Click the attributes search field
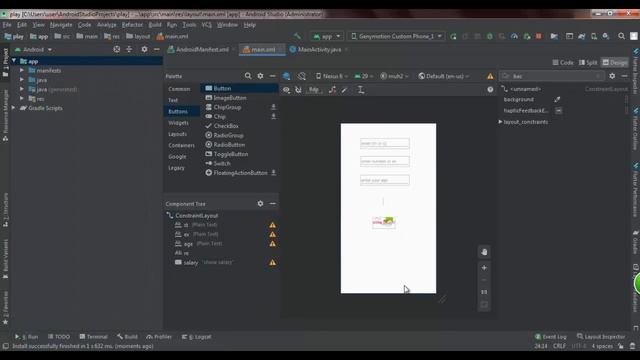 [x=552, y=76]
